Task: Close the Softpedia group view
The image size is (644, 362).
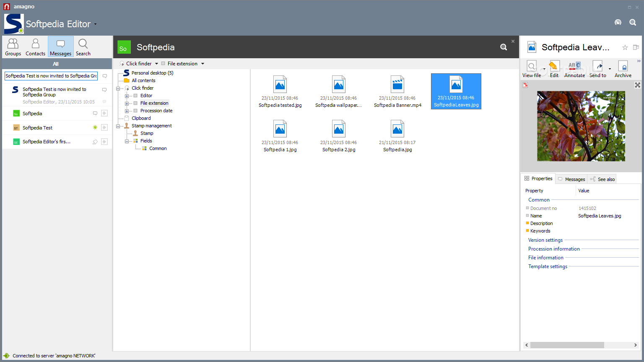Action: [x=513, y=41]
